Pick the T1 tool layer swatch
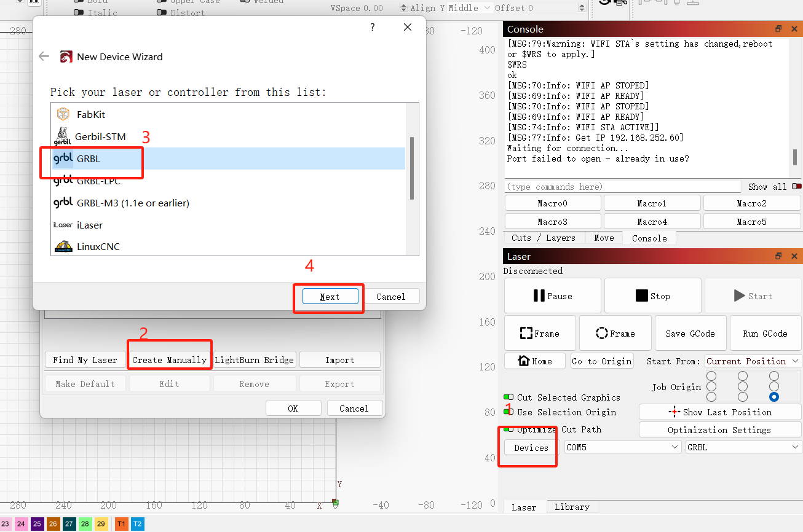 (x=121, y=524)
